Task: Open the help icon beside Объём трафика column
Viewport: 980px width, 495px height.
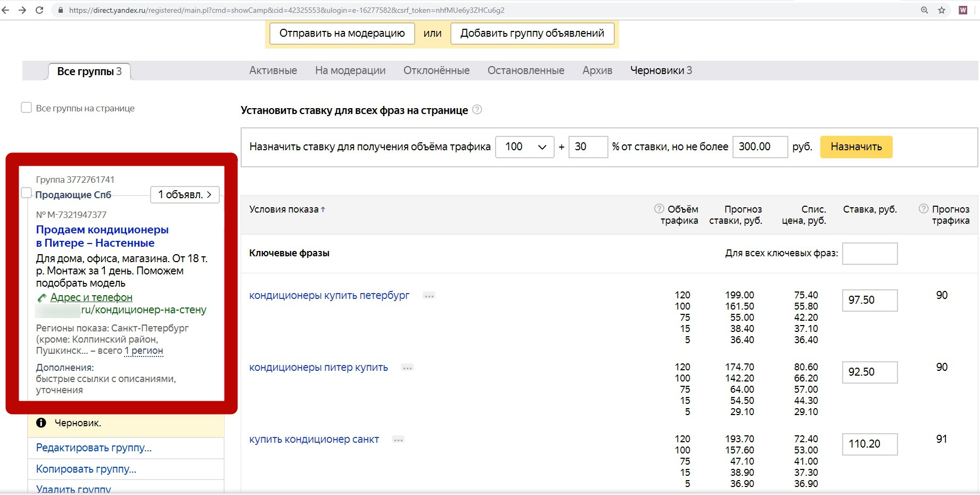Action: click(x=659, y=209)
